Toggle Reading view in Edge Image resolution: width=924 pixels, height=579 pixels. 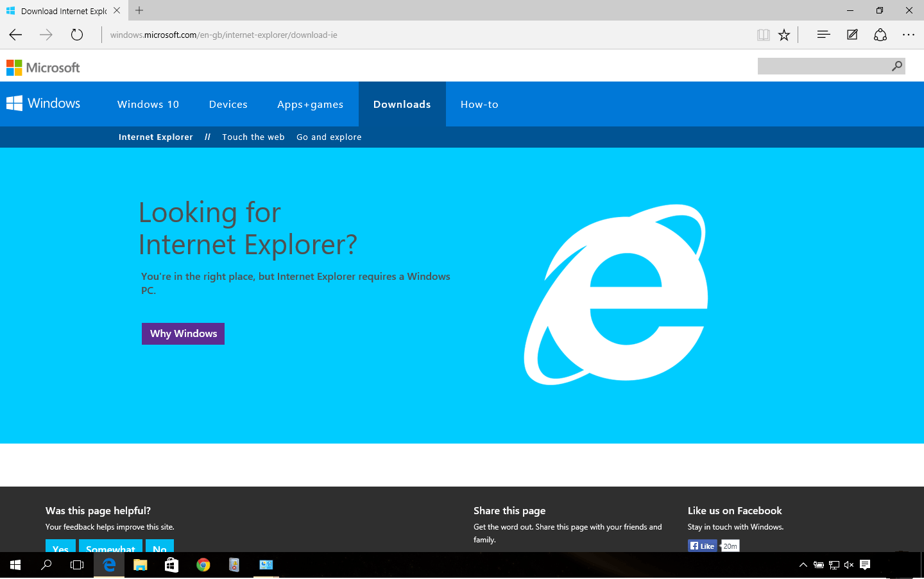(764, 35)
